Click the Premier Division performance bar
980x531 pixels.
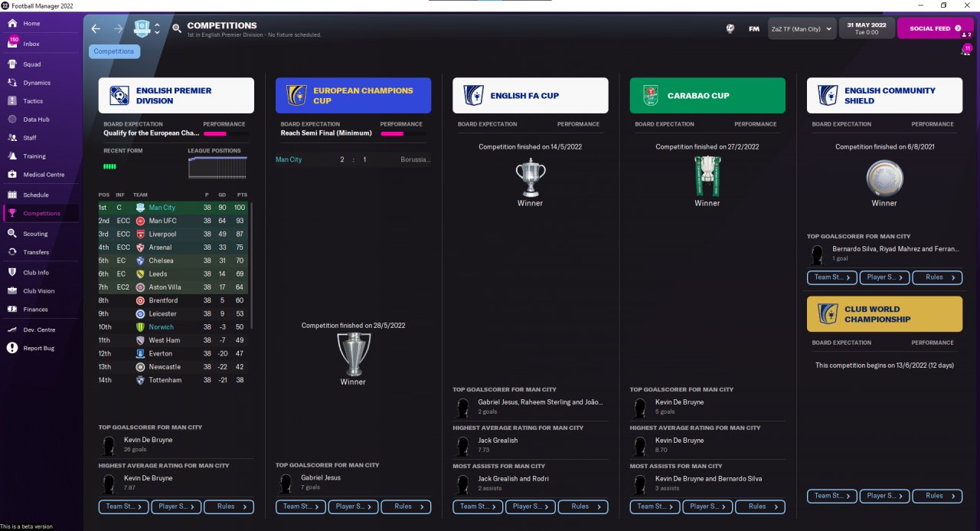coord(225,133)
